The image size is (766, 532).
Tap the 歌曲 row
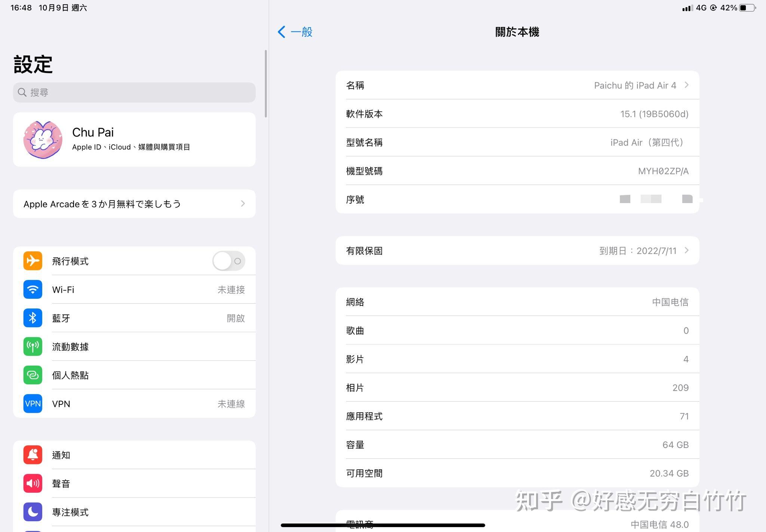(517, 330)
